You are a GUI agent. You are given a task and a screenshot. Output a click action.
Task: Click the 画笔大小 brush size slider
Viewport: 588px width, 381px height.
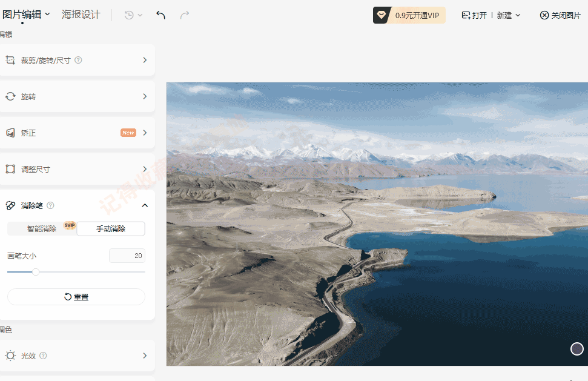pyautogui.click(x=76, y=272)
